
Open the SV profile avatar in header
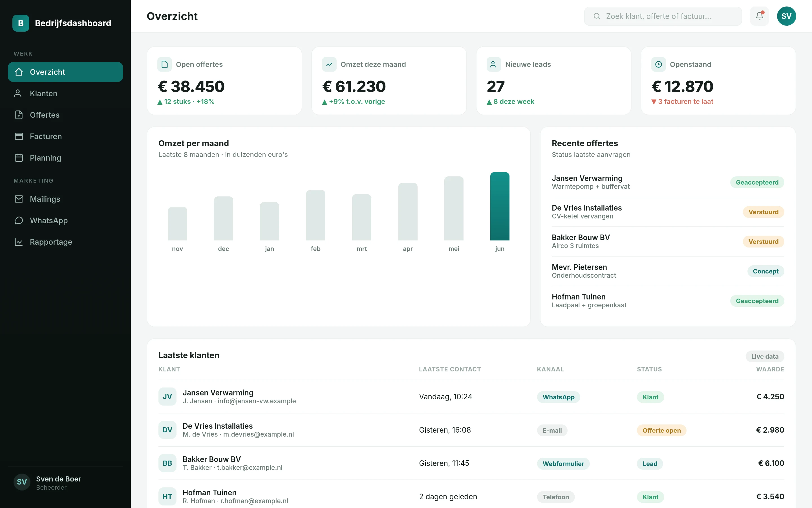tap(787, 16)
